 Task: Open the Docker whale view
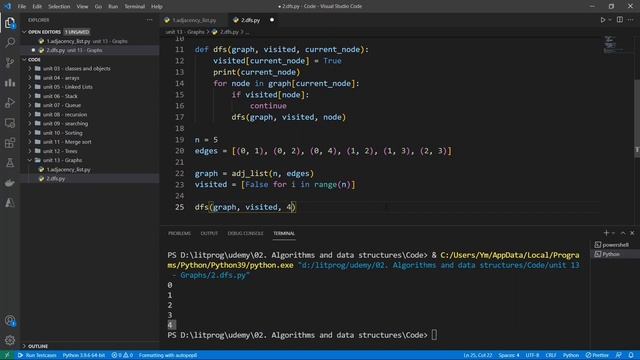coord(10,183)
